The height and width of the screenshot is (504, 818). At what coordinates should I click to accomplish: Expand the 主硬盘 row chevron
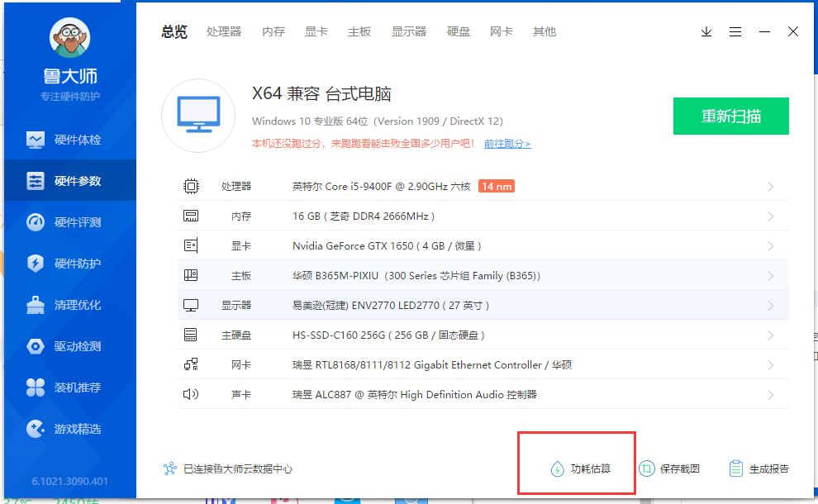tap(770, 335)
